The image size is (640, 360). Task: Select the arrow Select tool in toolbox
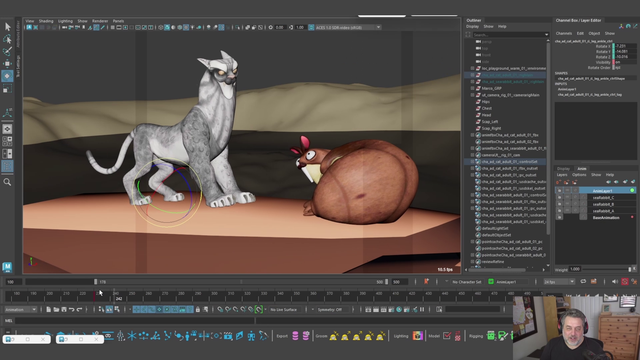(x=7, y=27)
